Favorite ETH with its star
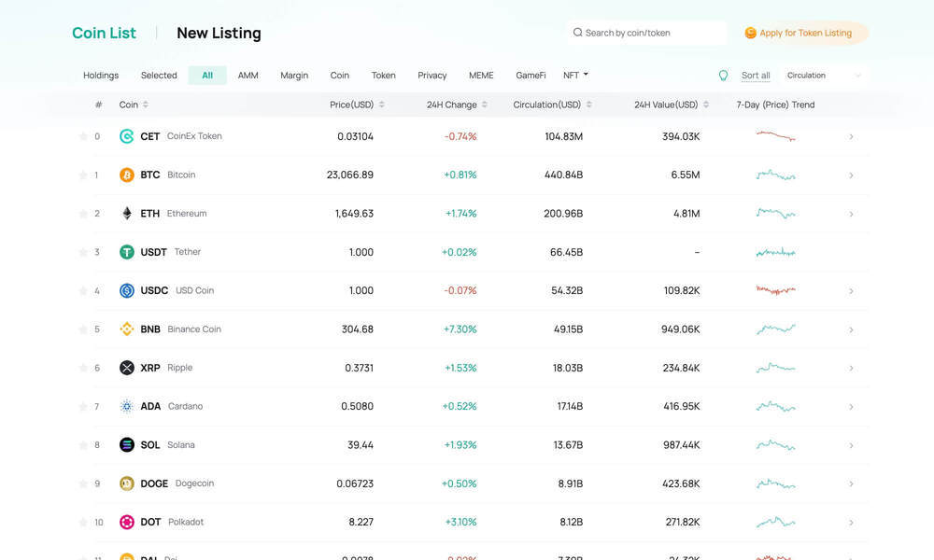This screenshot has width=934, height=560. (83, 214)
